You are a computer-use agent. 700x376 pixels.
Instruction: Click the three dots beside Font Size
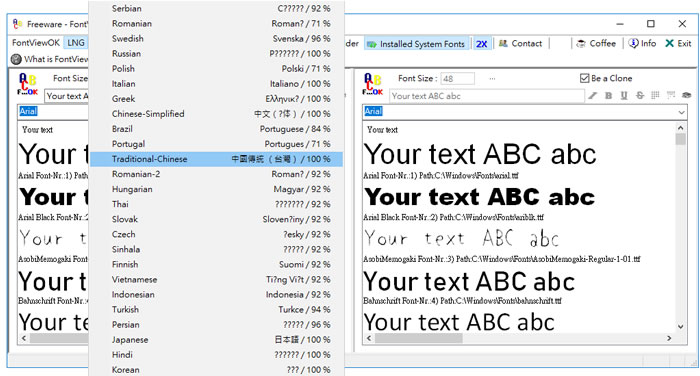(x=492, y=79)
